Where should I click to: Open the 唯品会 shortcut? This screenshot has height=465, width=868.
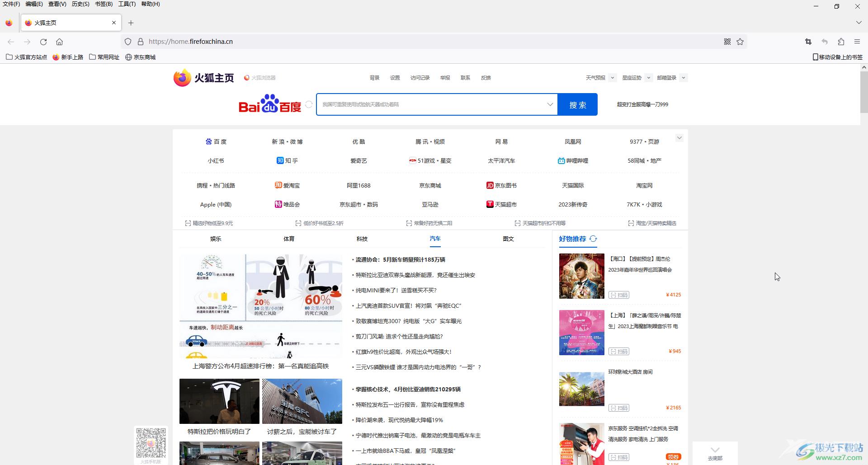pos(287,204)
